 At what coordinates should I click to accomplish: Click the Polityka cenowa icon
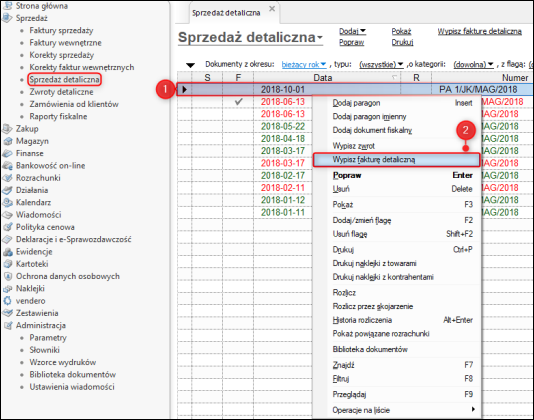click(x=7, y=227)
